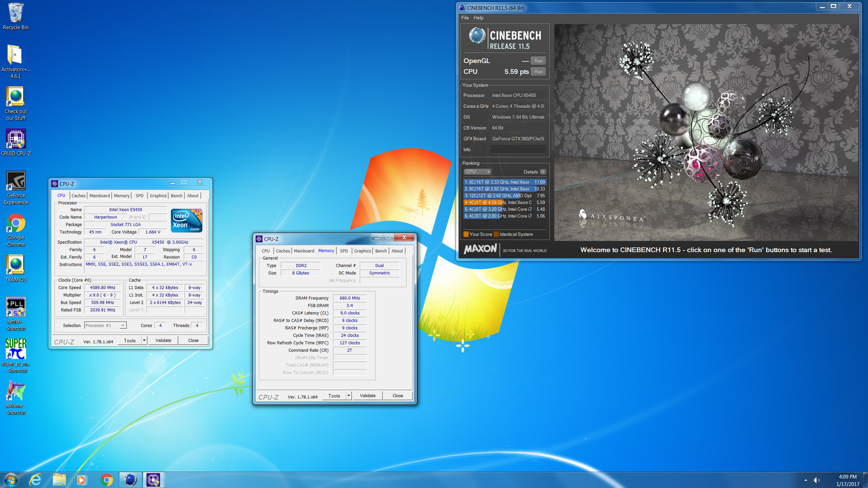Open Windows Media Player from the taskbar
Screen dimensions: 868x488
82,480
